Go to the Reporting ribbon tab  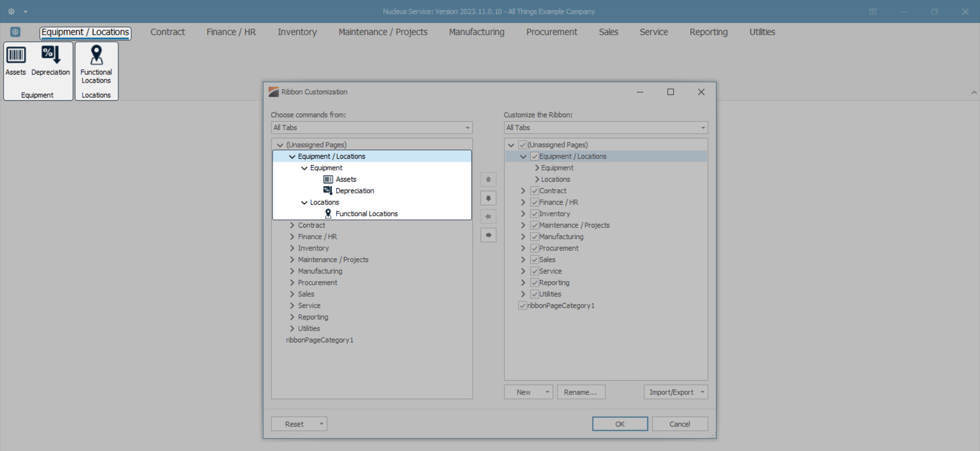tap(708, 32)
